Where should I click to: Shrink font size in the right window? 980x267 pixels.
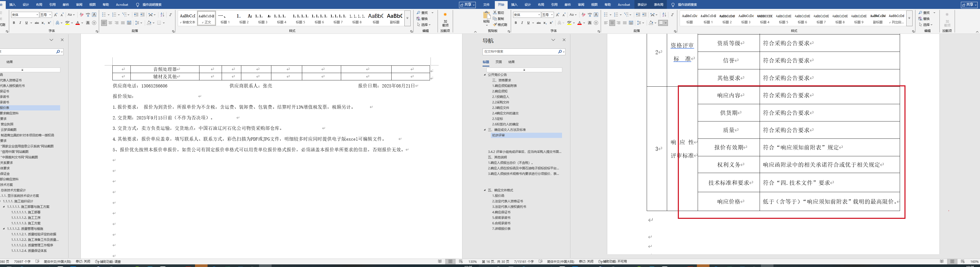(564, 15)
